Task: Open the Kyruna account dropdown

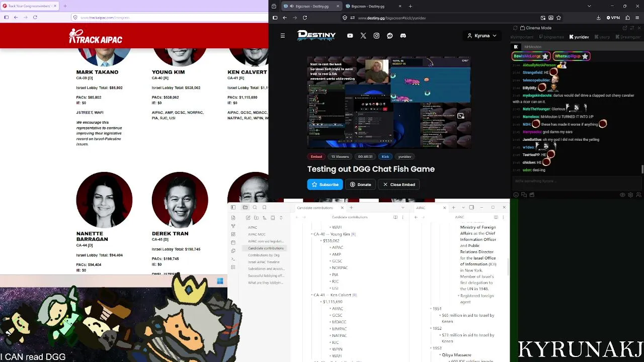Action: coord(482,36)
